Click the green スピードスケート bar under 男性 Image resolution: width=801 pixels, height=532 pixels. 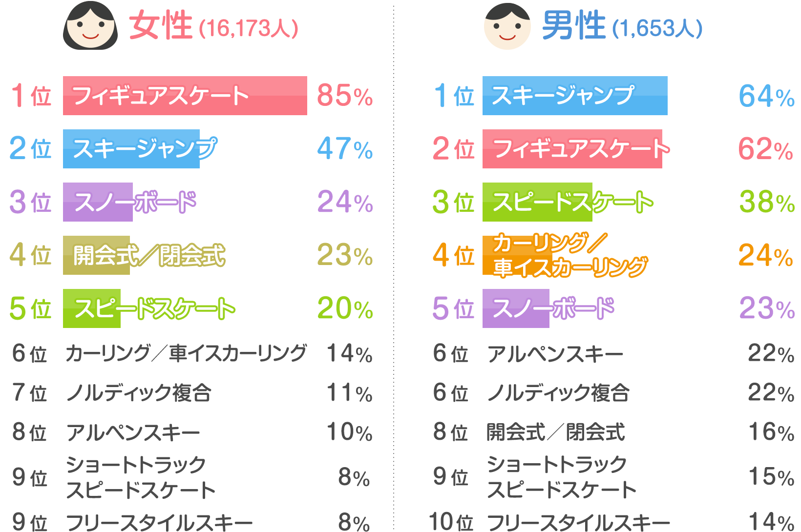[537, 202]
